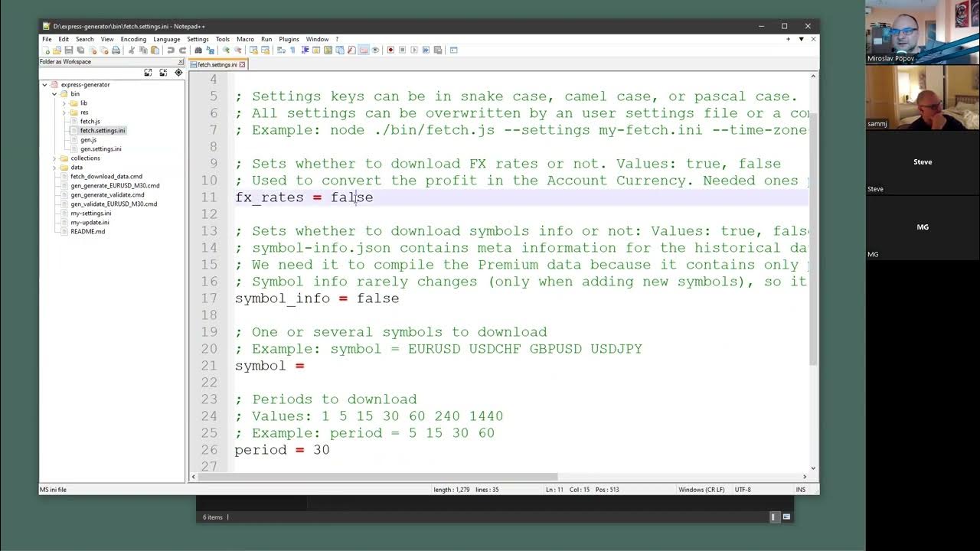Screen dimensions: 980x551
Task: Toggle synchronized horizontal scrolling
Action: pos(266,51)
